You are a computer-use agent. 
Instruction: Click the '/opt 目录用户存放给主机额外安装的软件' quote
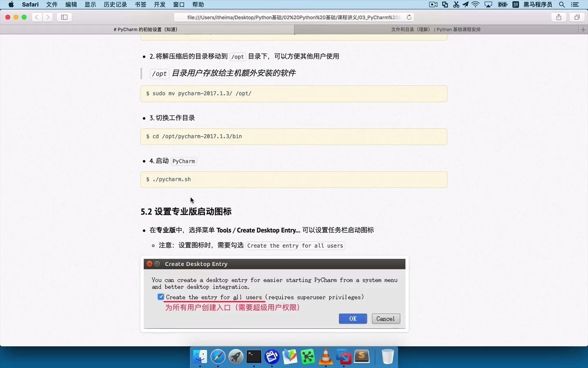(x=223, y=73)
